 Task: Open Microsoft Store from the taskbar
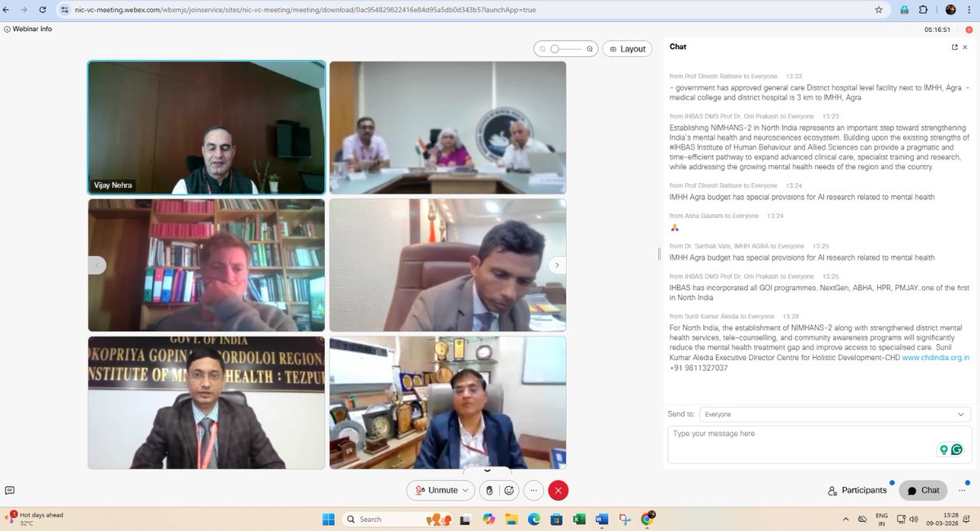(x=556, y=519)
